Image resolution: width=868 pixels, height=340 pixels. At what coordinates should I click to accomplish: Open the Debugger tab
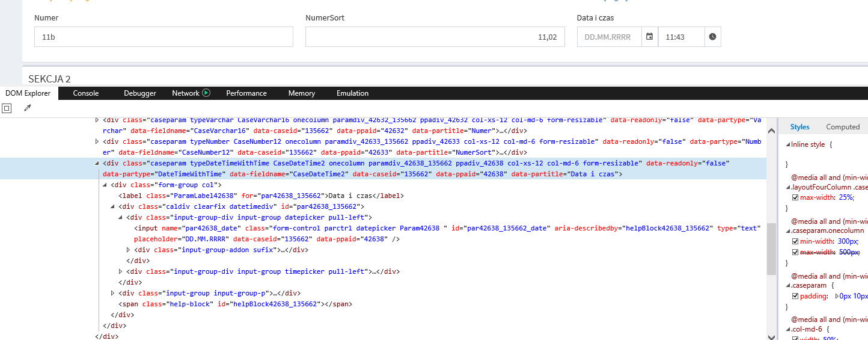point(139,93)
